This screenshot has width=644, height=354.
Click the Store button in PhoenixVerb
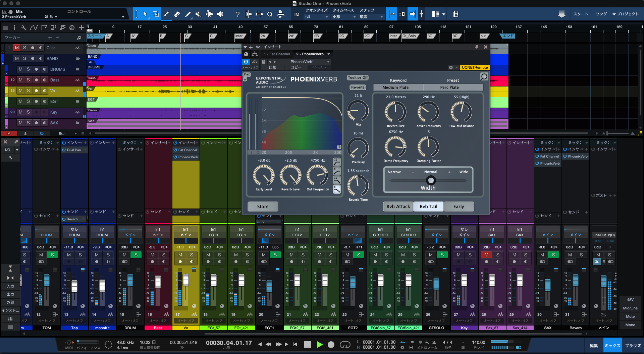263,206
